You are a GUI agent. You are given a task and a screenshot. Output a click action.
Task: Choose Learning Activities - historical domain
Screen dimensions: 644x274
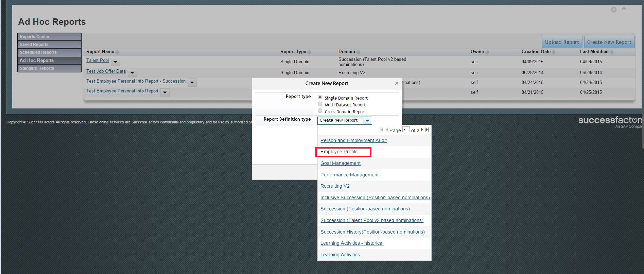point(352,243)
